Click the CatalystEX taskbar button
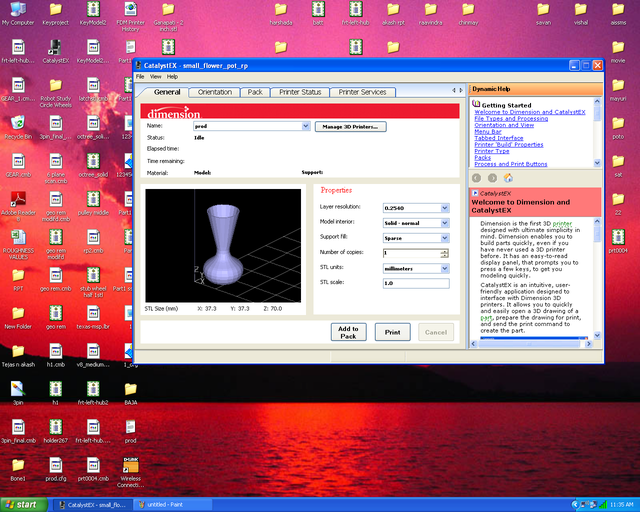 tap(93, 505)
